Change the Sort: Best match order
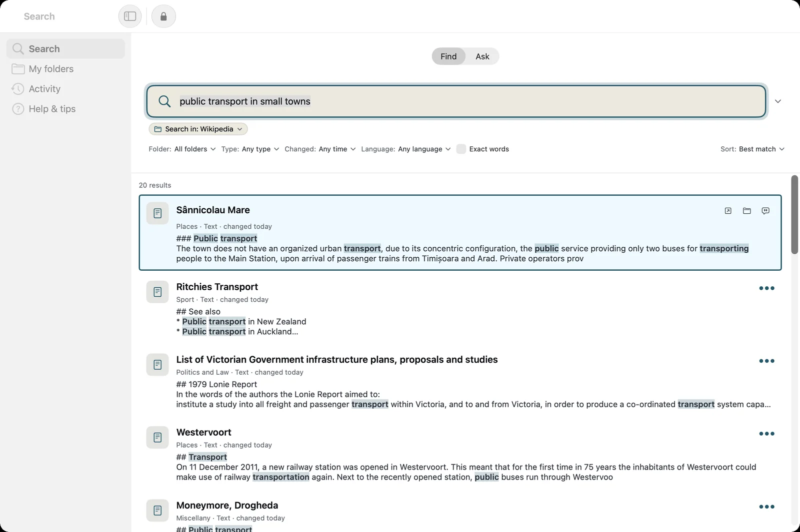The width and height of the screenshot is (800, 532). (x=752, y=149)
